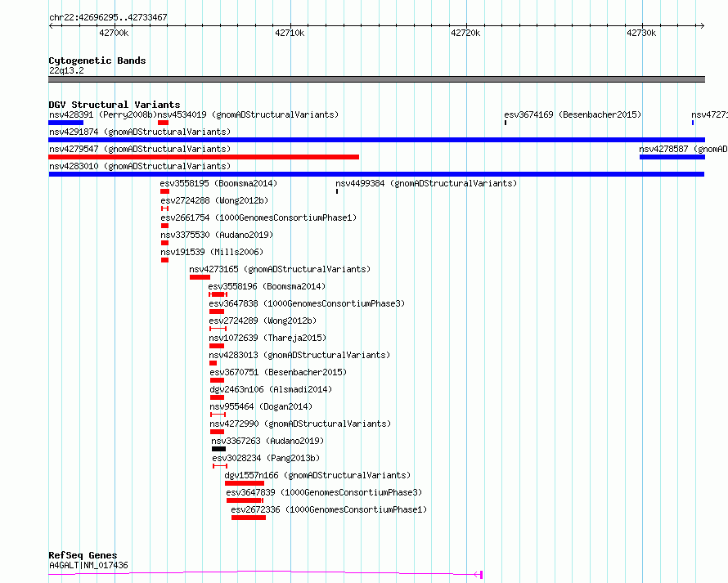Click the 42710k ruler label

click(290, 33)
